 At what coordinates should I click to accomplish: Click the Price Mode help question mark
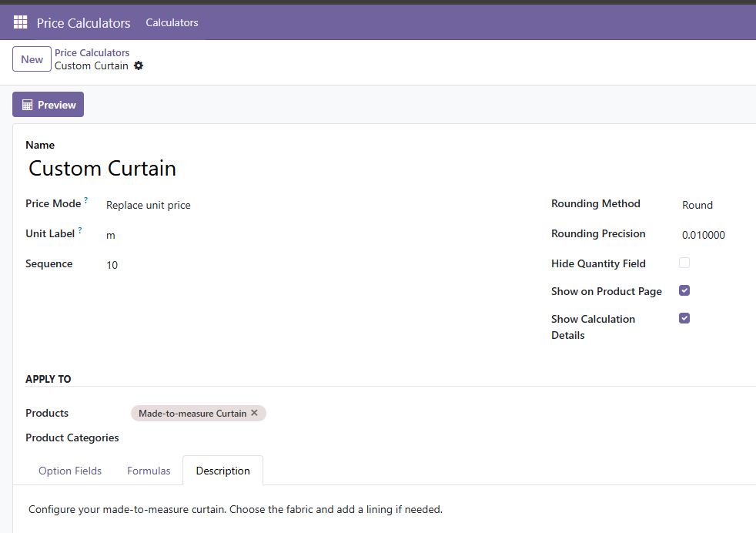85,199
